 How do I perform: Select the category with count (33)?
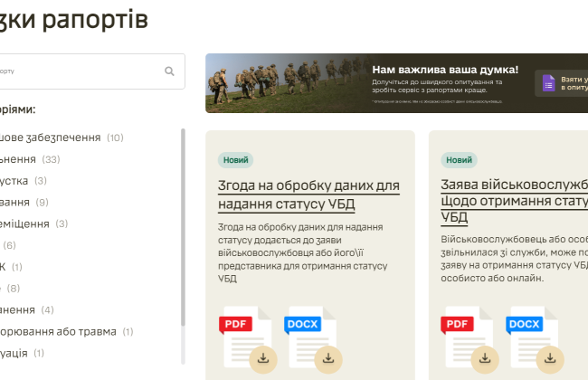(30, 159)
